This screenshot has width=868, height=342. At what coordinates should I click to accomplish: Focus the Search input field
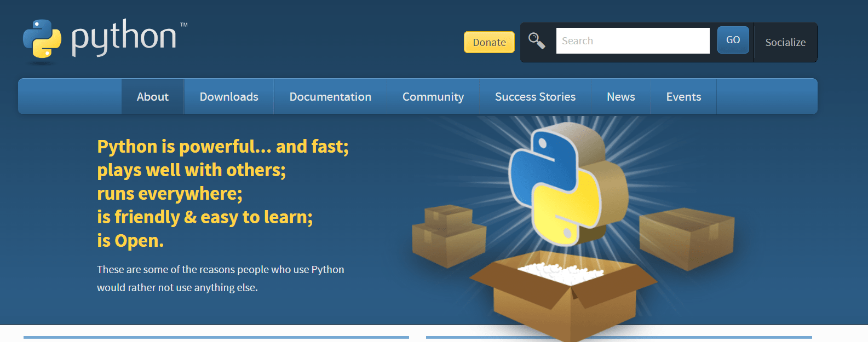633,41
